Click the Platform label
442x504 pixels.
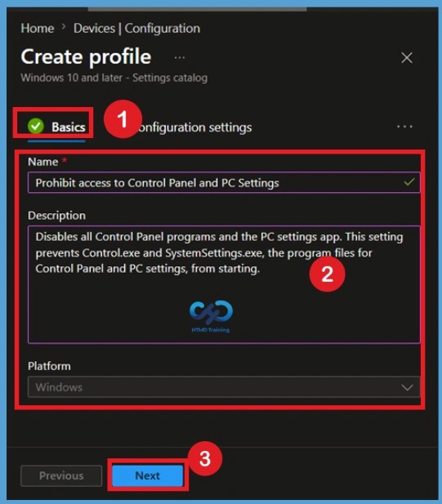49,366
